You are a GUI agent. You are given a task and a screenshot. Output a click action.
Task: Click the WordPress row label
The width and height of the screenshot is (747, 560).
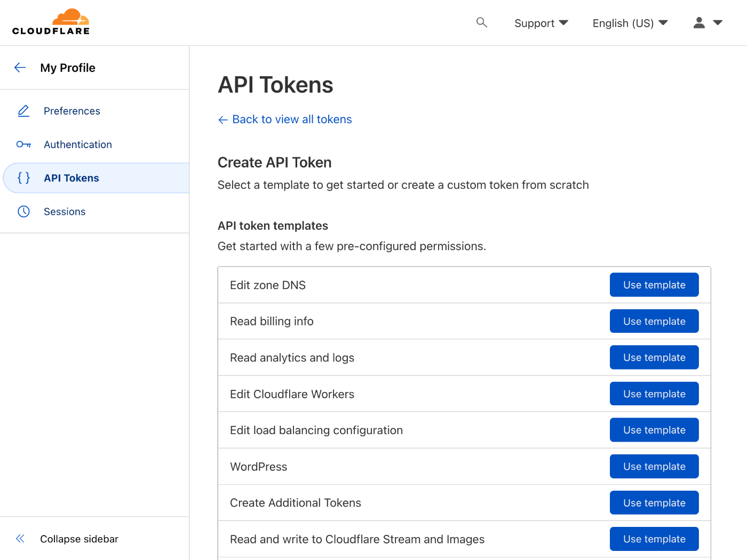[259, 467]
